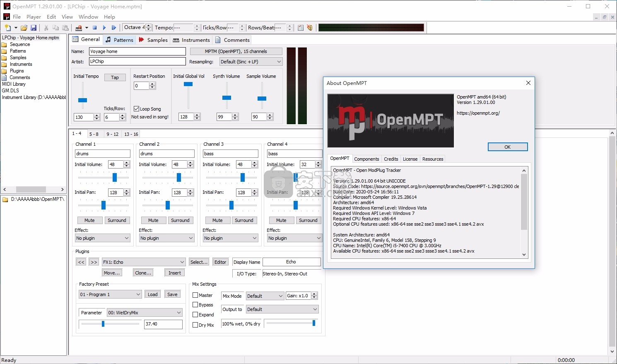Click the https://openmpt.org/ link
The image size is (617, 364).
point(478,113)
